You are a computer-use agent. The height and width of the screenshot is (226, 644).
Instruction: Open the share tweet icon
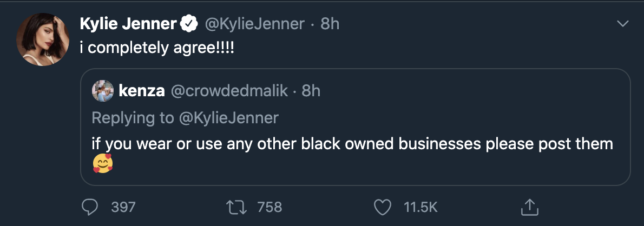click(529, 206)
